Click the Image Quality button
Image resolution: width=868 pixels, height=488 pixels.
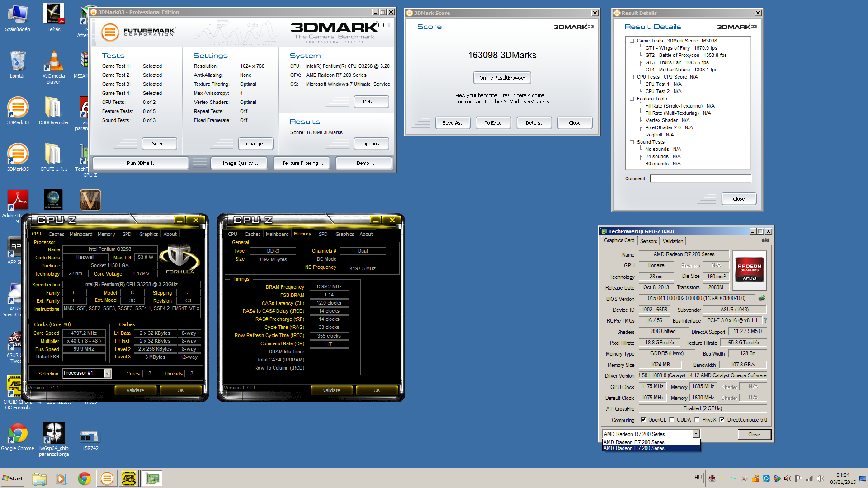[240, 163]
